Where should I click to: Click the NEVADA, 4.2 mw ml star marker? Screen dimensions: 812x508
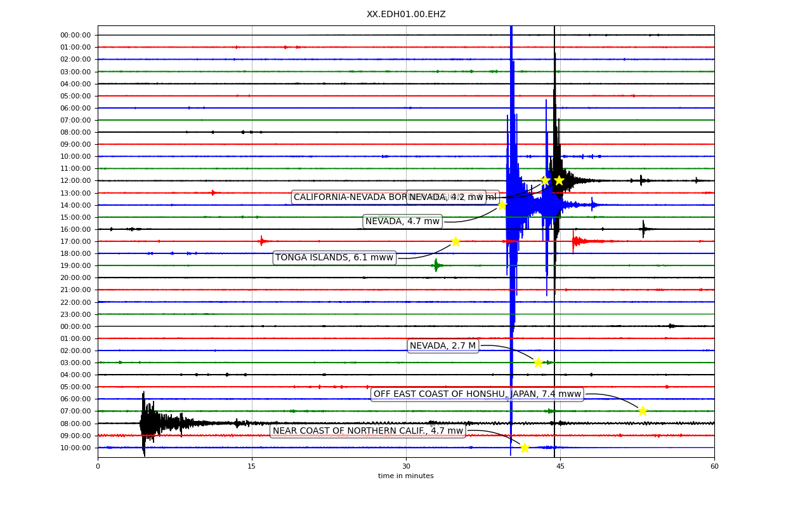pos(558,180)
